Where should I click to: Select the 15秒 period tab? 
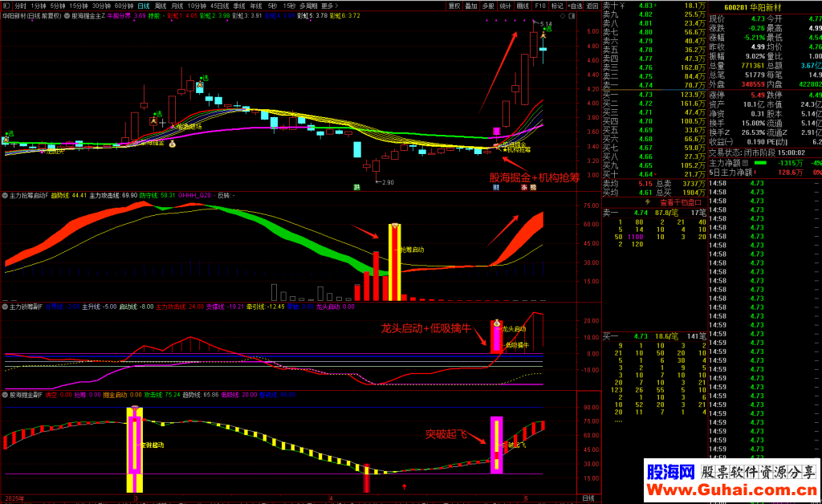coord(289,6)
